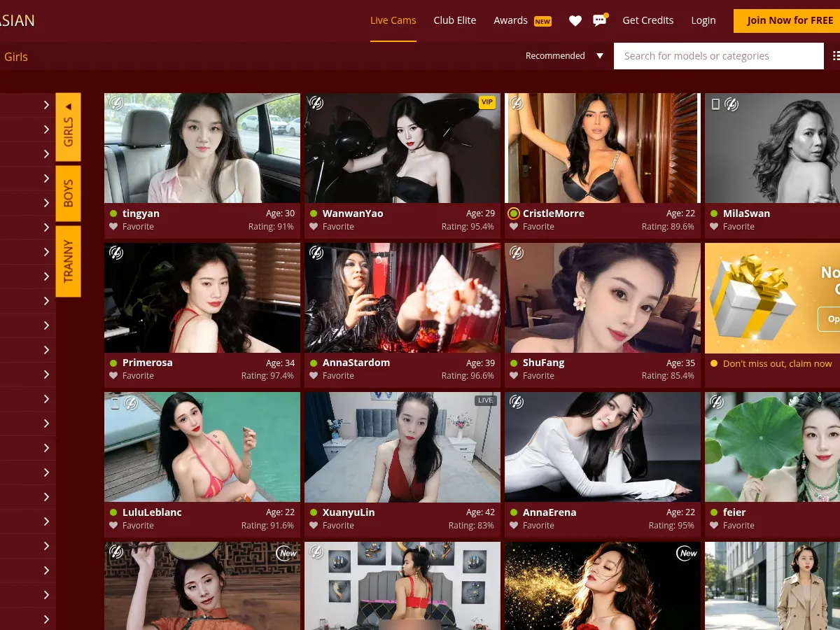Click the audio icon on AnnaStardom's thumbnail
This screenshot has height=630, width=840.
(316, 253)
